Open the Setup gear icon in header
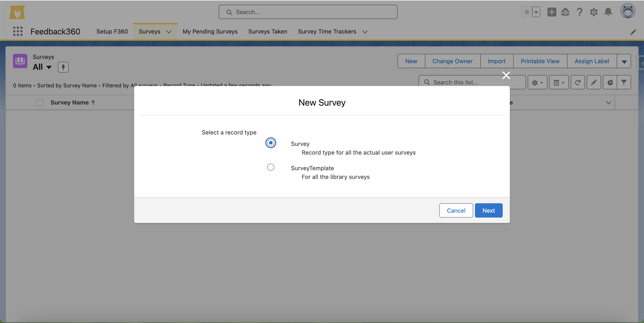644x323 pixels. 594,12
